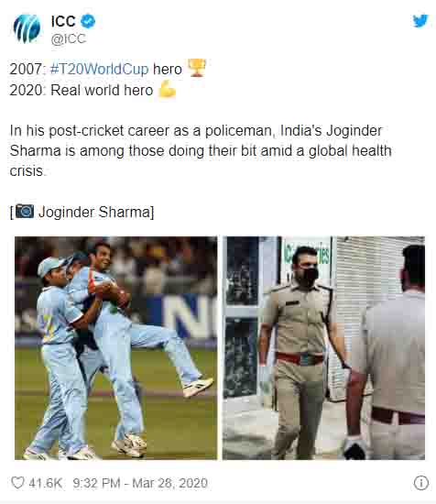Open the cricket celebration photo
Viewport: 436px width, 504px height.
coord(115,348)
